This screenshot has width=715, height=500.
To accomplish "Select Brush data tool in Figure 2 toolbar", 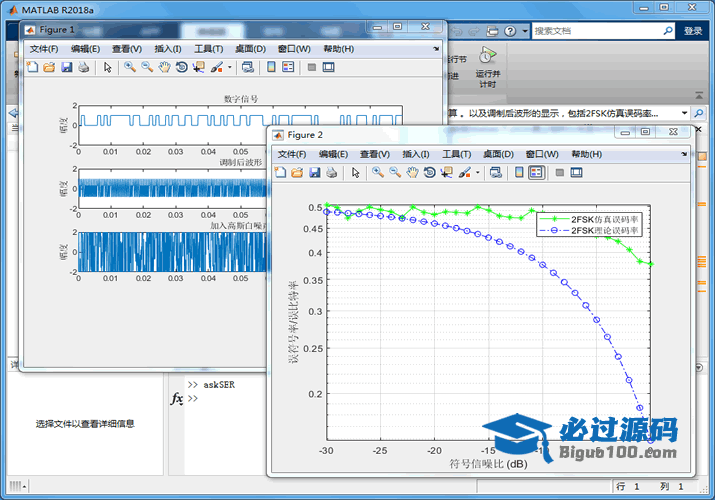I will click(x=465, y=173).
